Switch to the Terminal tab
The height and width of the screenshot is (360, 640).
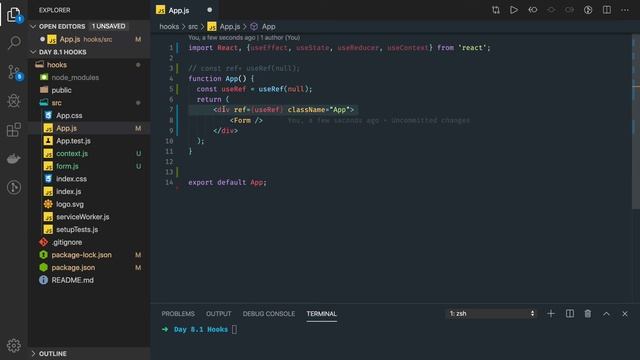[x=322, y=313]
